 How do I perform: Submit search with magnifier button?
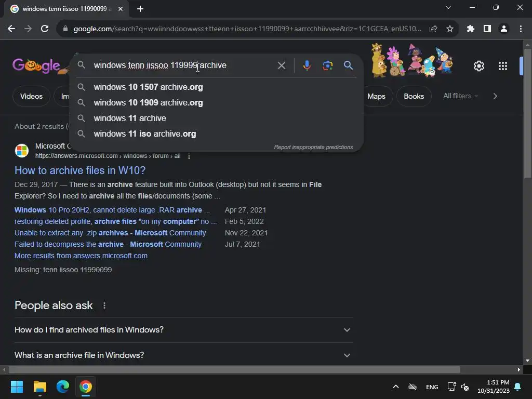(x=348, y=65)
